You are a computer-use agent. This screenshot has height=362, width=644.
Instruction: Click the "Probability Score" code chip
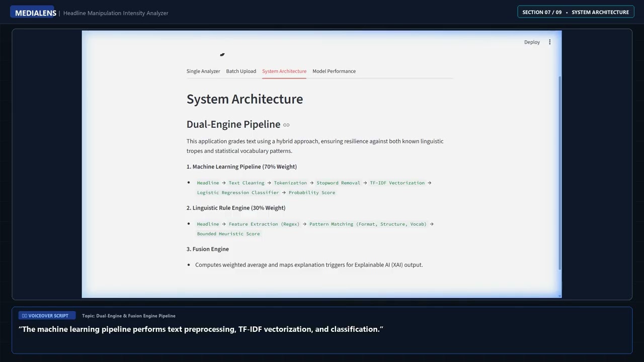pyautogui.click(x=312, y=193)
